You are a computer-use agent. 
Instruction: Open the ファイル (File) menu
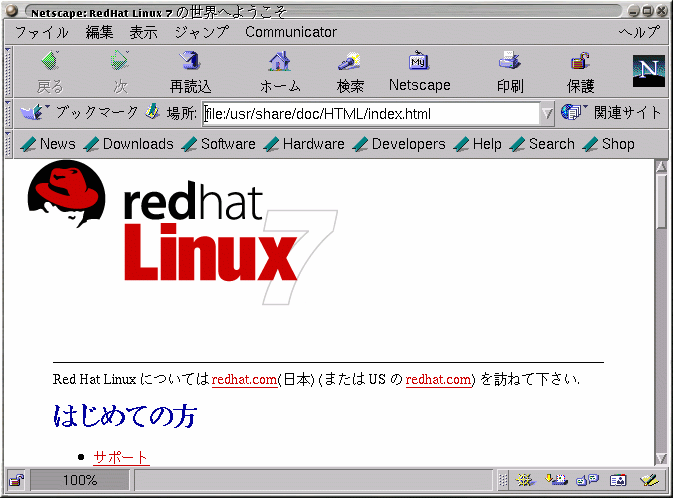[42, 32]
